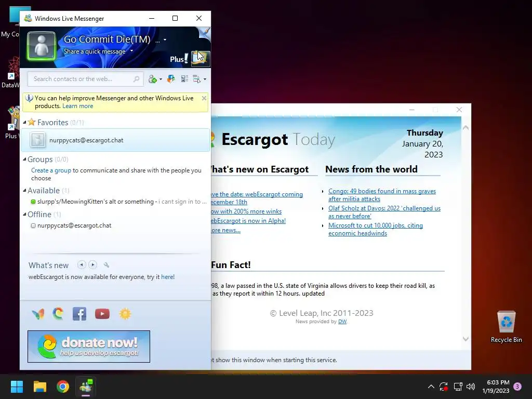532x399 pixels.
Task: Click the Escargot Today scroll down arrow
Action: point(466,339)
